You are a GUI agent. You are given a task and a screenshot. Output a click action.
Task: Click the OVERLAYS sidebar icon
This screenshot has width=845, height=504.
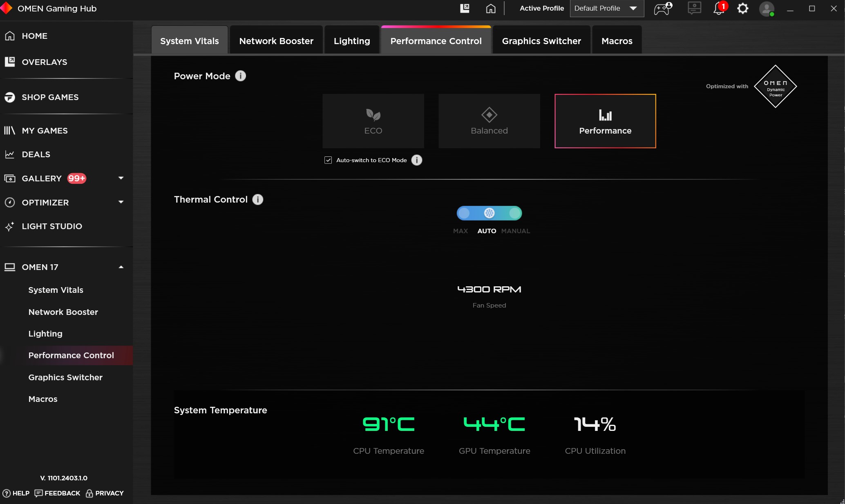click(x=10, y=62)
